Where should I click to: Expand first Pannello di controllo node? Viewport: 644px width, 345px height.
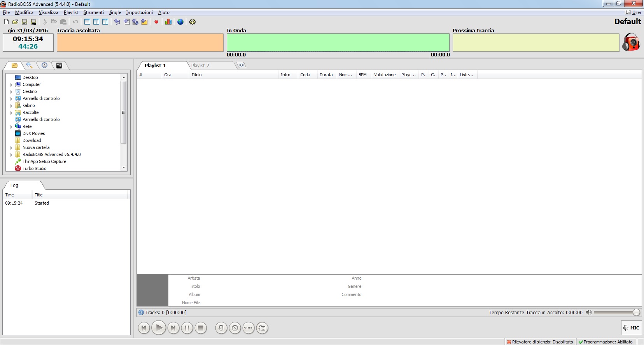coord(11,99)
